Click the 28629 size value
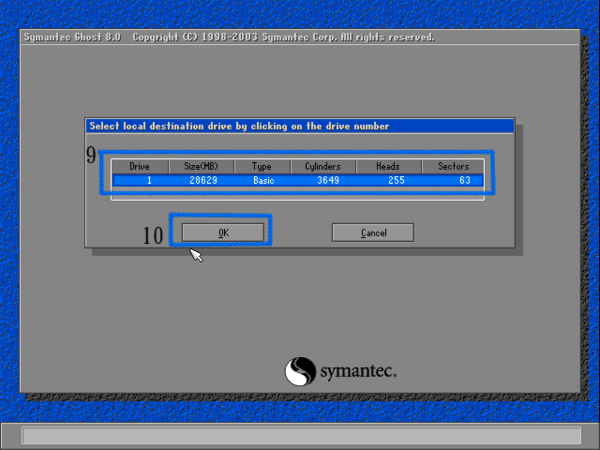 pos(204,180)
